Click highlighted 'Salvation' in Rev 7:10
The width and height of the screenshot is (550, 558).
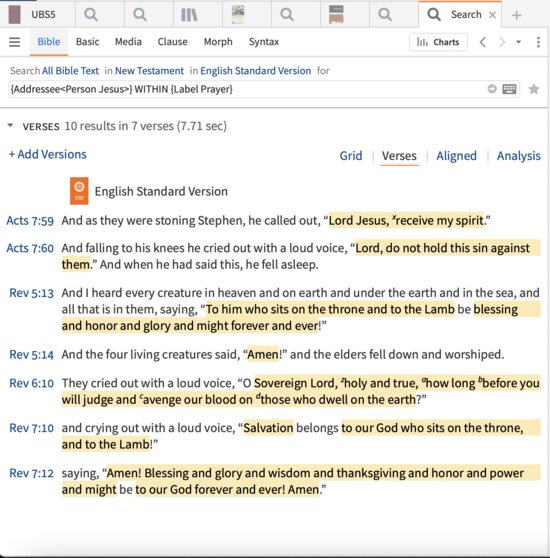pos(268,428)
